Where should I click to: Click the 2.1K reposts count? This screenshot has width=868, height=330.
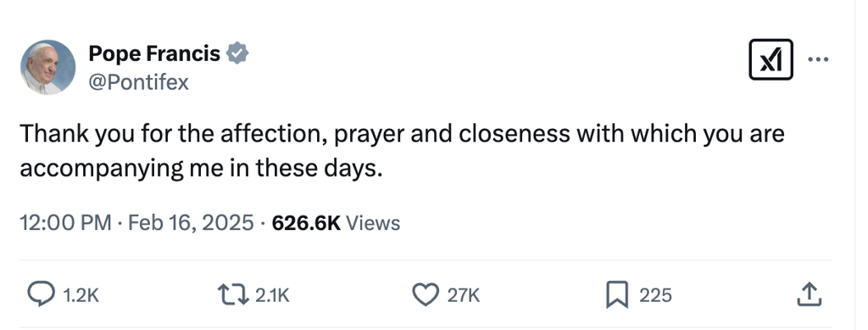pyautogui.click(x=272, y=296)
